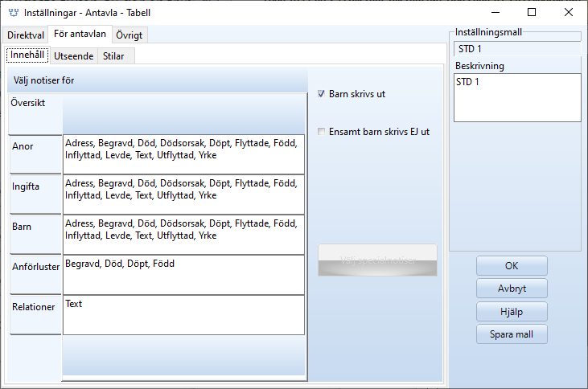Click the Avbryt button
588x389 pixels.
click(512, 289)
